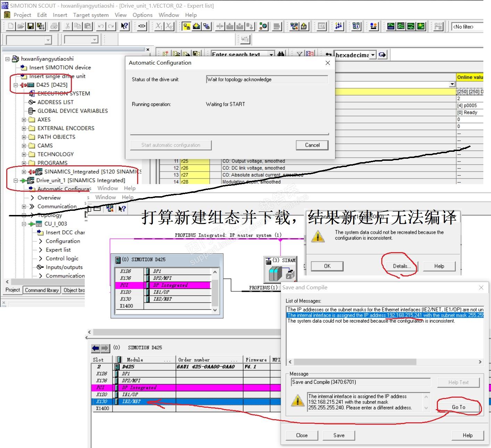
Task: Click the Save and compile icon
Action: click(41, 26)
